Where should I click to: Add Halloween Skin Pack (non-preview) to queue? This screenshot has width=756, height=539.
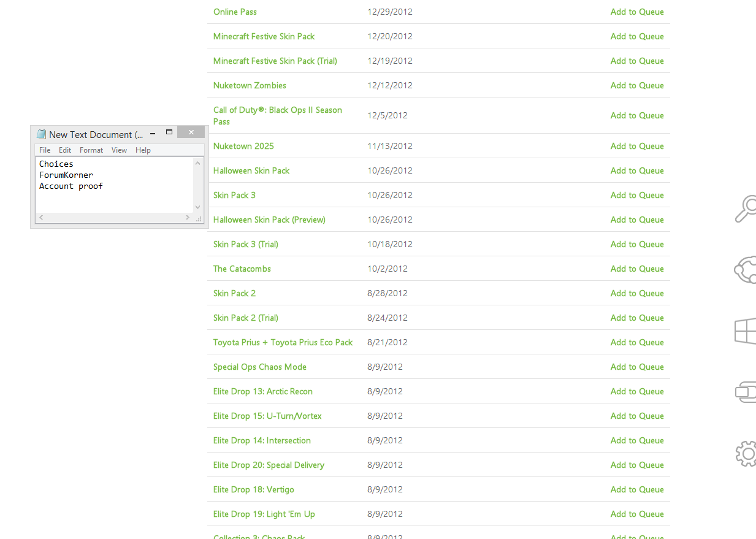[x=637, y=170]
